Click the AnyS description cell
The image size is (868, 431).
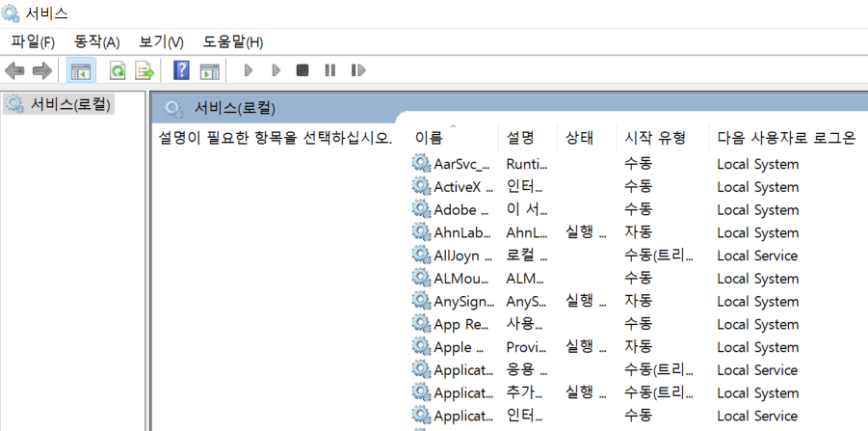(526, 302)
